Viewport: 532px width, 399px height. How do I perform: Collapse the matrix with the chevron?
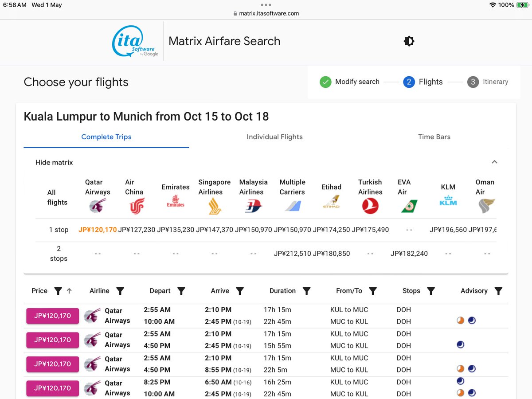coord(494,162)
